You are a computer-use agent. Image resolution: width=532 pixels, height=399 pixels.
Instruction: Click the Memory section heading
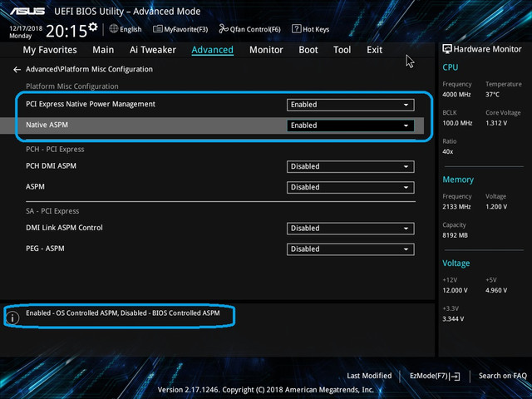click(x=458, y=180)
